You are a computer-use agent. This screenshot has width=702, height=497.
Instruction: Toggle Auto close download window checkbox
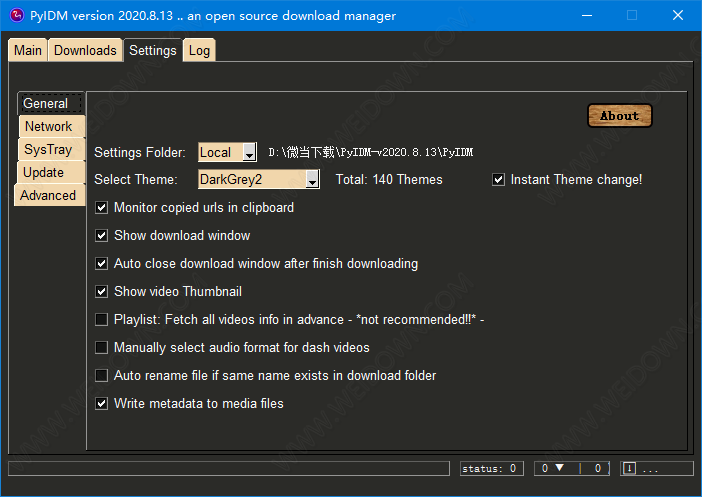(102, 263)
